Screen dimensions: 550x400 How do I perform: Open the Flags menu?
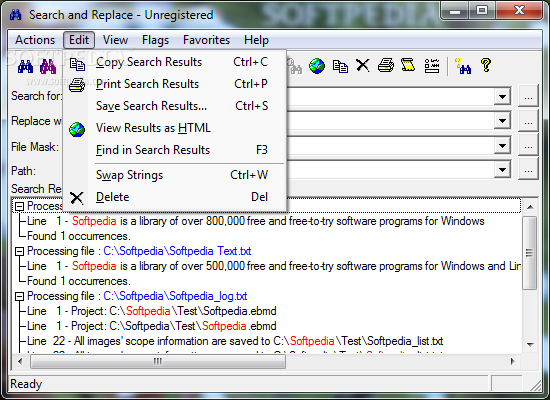click(x=155, y=40)
